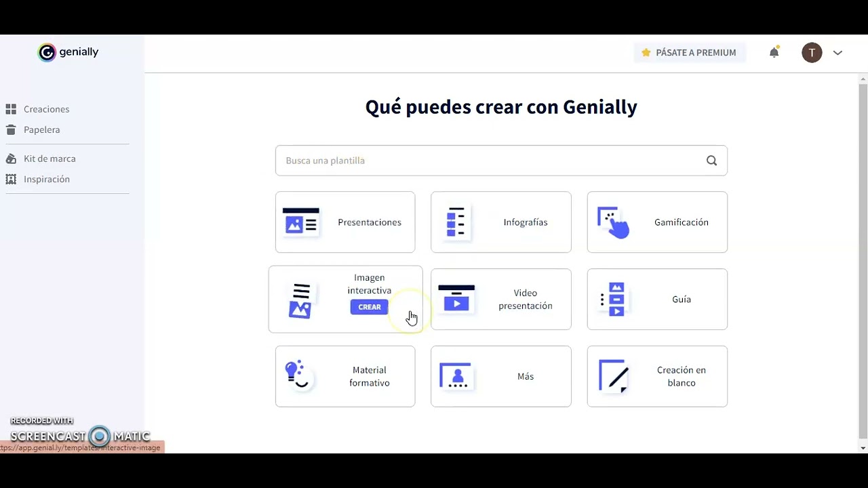Select the Guía label

click(682, 300)
